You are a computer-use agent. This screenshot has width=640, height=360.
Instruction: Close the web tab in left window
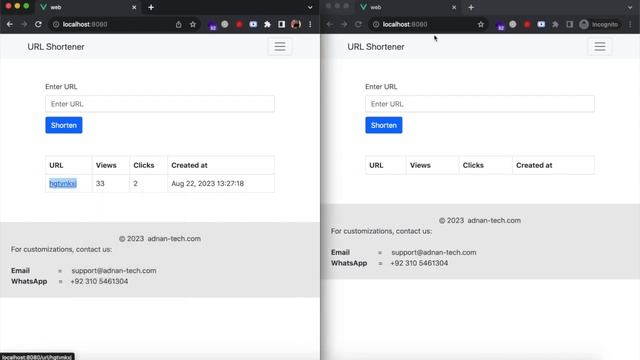(x=134, y=7)
